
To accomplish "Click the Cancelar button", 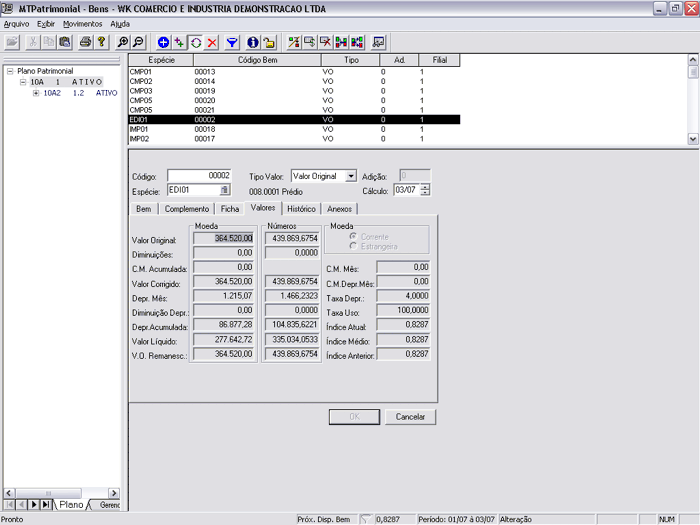I will coord(411,416).
